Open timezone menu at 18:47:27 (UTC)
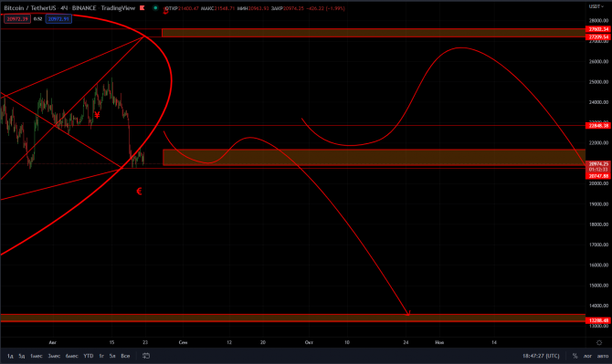 pyautogui.click(x=541, y=356)
